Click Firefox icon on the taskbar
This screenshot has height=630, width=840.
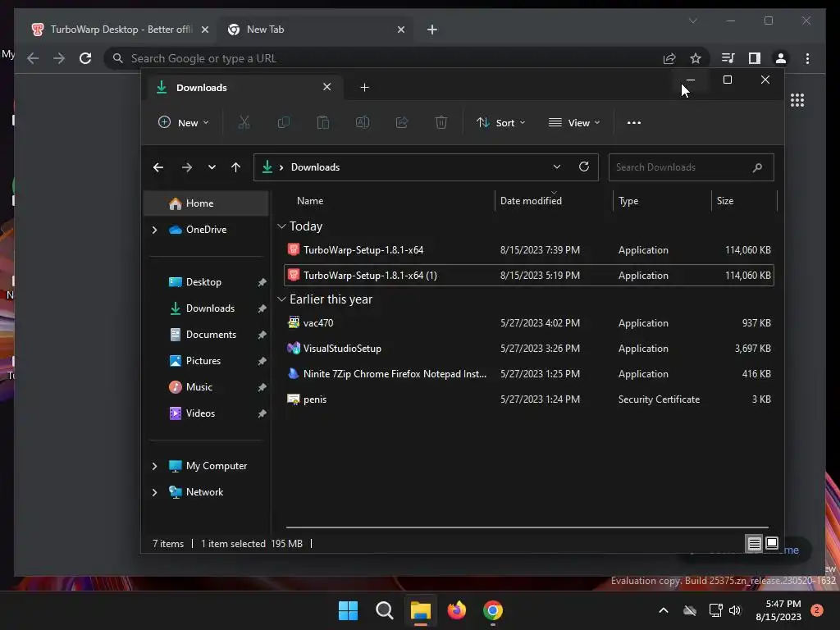point(456,610)
